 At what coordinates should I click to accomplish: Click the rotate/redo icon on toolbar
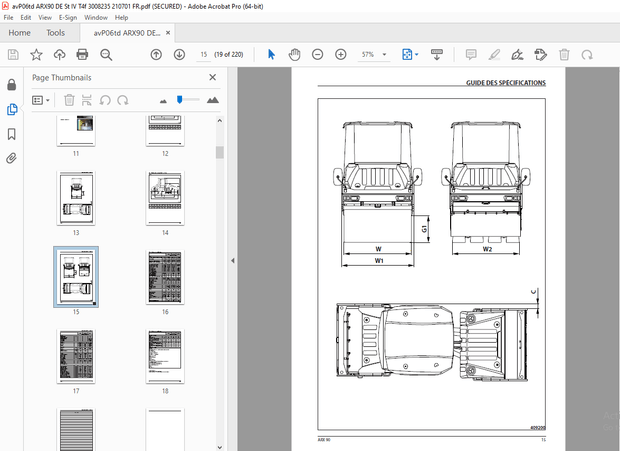pyautogui.click(x=587, y=55)
